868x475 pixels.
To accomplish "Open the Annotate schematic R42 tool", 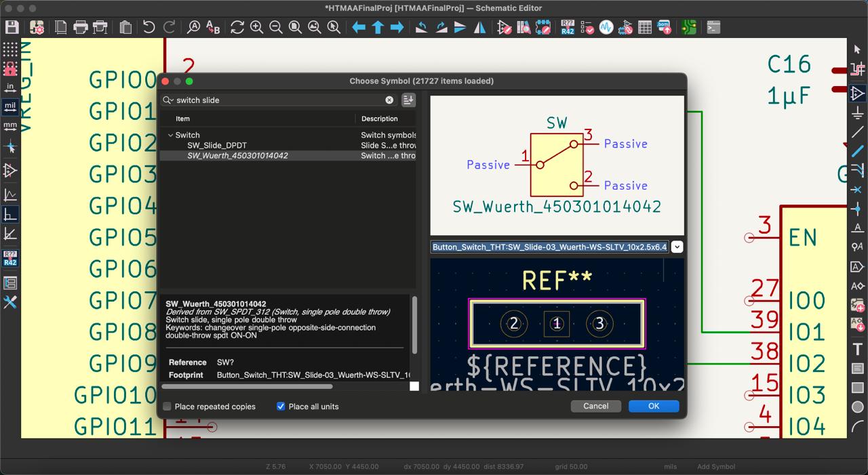I will coord(568,27).
